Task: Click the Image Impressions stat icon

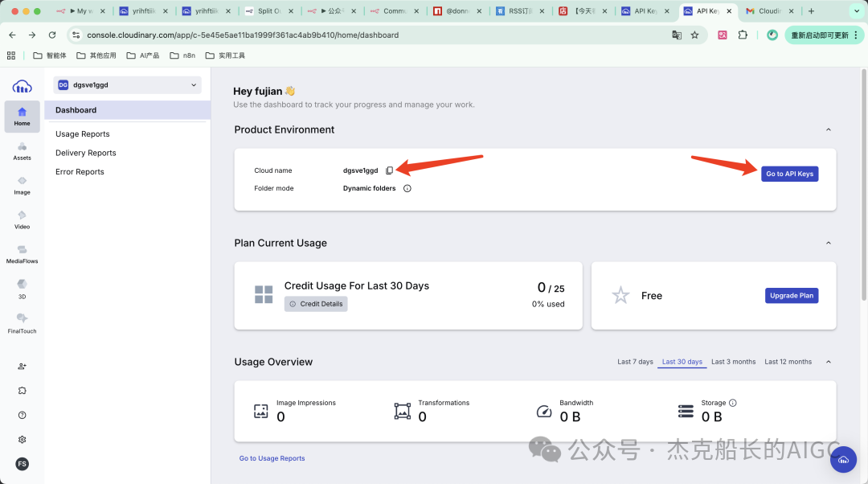Action: tap(260, 411)
